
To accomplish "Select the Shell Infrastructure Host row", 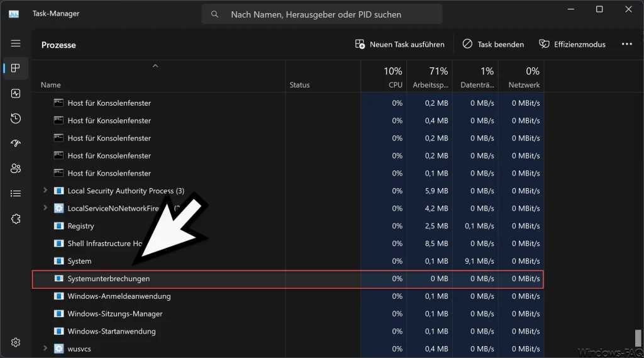I will point(288,243).
